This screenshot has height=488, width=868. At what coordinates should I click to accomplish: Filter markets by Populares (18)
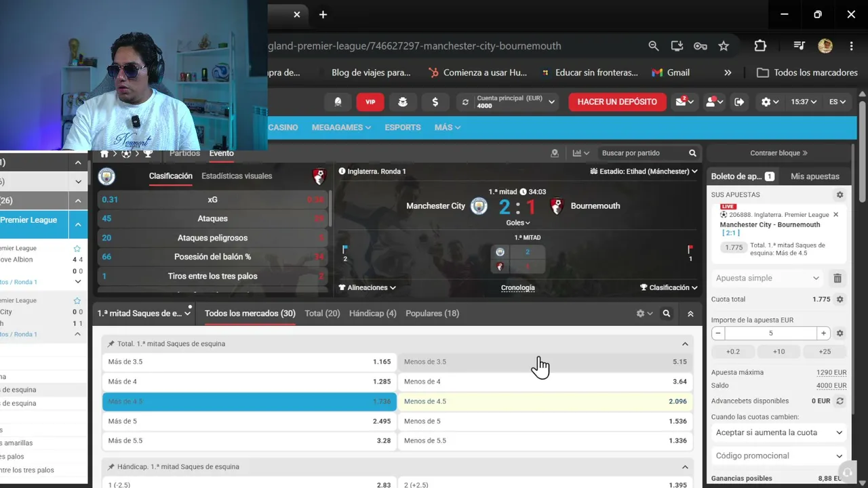(x=432, y=313)
